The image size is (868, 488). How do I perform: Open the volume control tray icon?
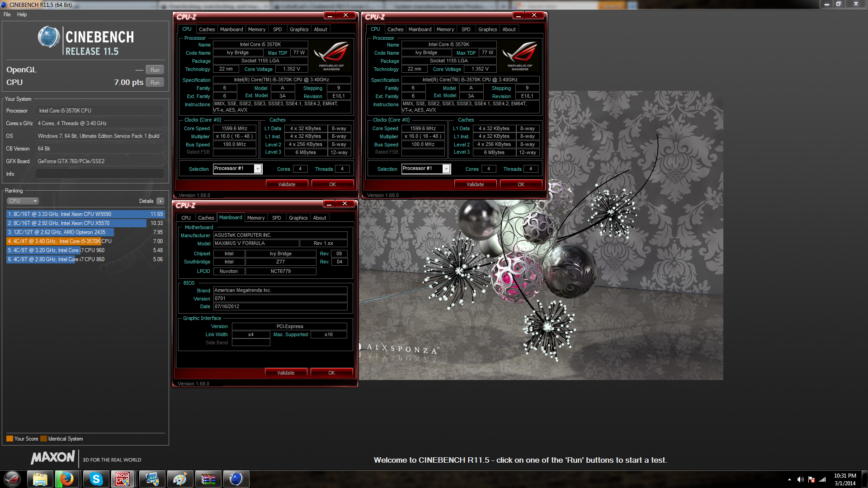tap(800, 479)
